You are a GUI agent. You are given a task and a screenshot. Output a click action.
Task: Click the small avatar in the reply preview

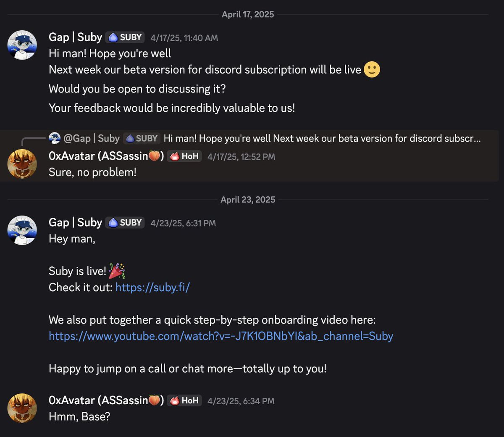[x=55, y=138]
